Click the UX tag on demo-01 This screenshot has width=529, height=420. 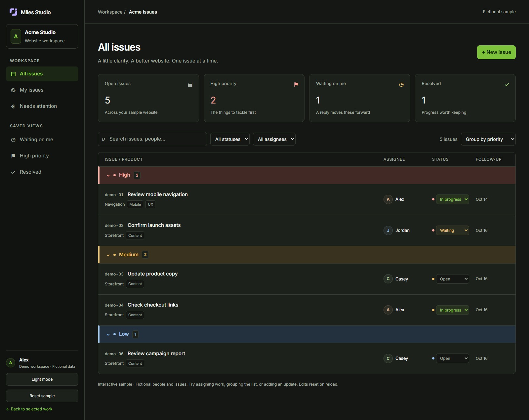tap(150, 204)
